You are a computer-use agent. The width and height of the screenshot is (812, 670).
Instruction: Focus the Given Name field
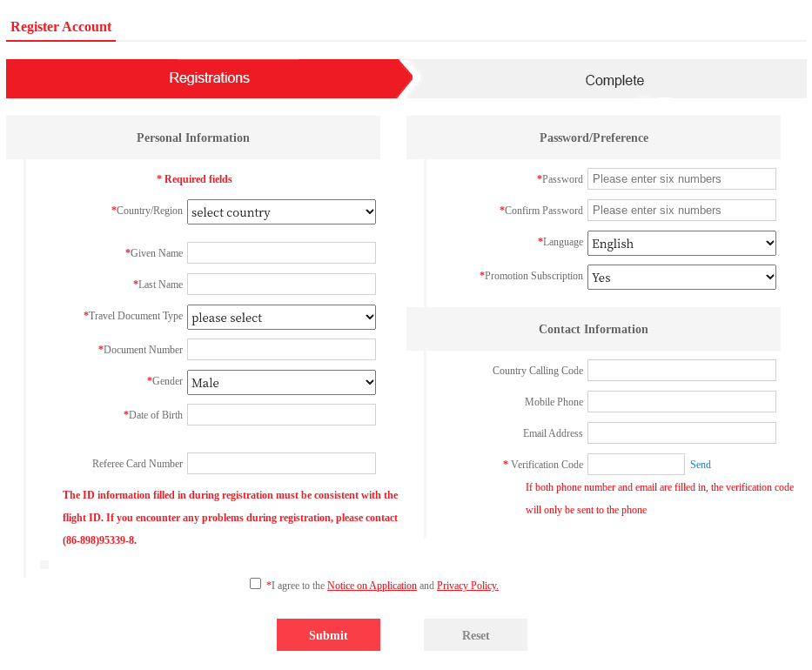[281, 253]
